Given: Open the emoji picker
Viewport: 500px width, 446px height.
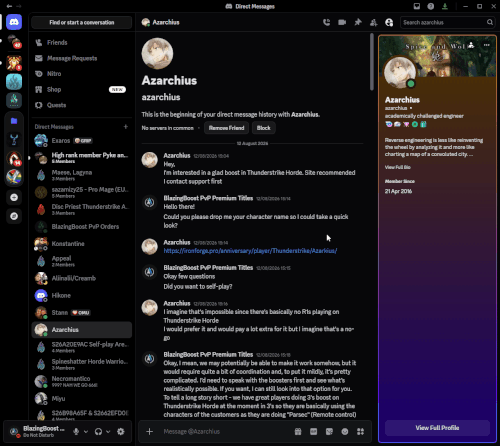Looking at the screenshot, I should point(345,431).
